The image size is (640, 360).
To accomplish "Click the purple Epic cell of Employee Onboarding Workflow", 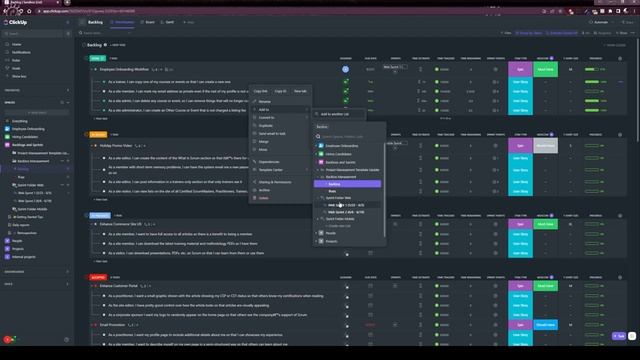I will pyautogui.click(x=520, y=69).
